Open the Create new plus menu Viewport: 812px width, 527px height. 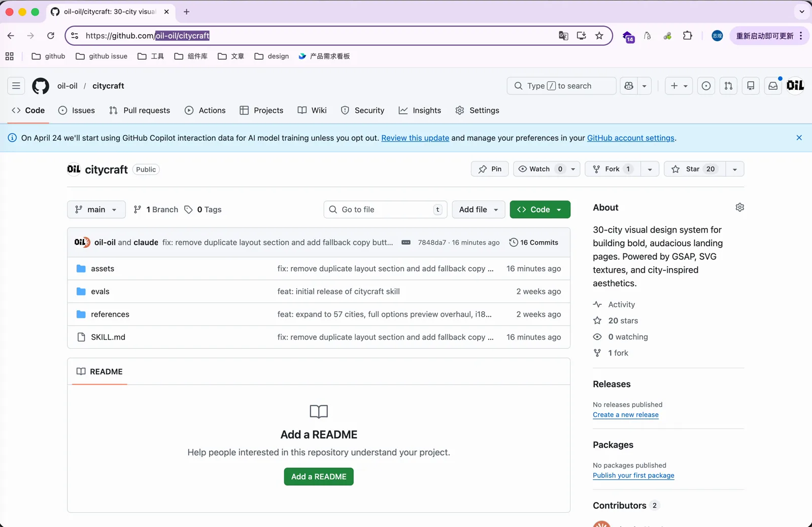coord(679,86)
